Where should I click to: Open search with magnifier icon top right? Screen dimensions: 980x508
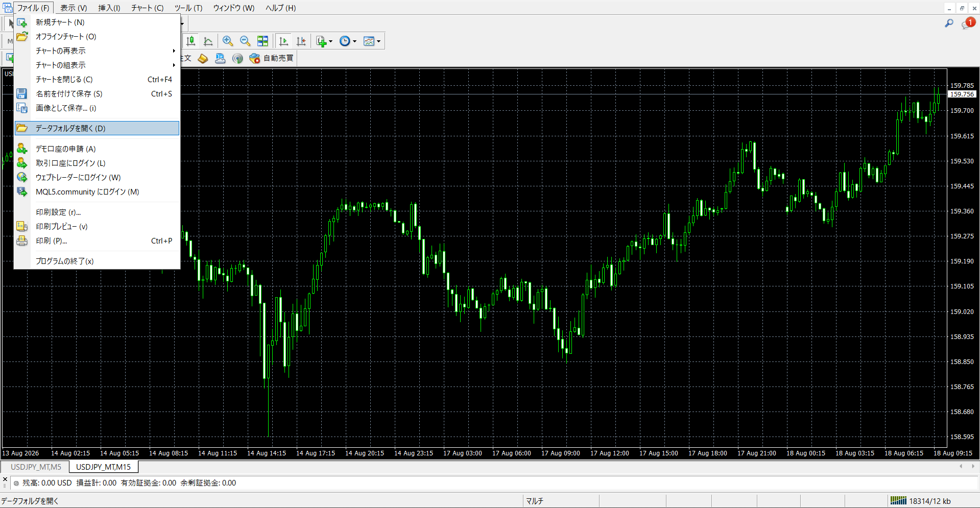point(949,23)
